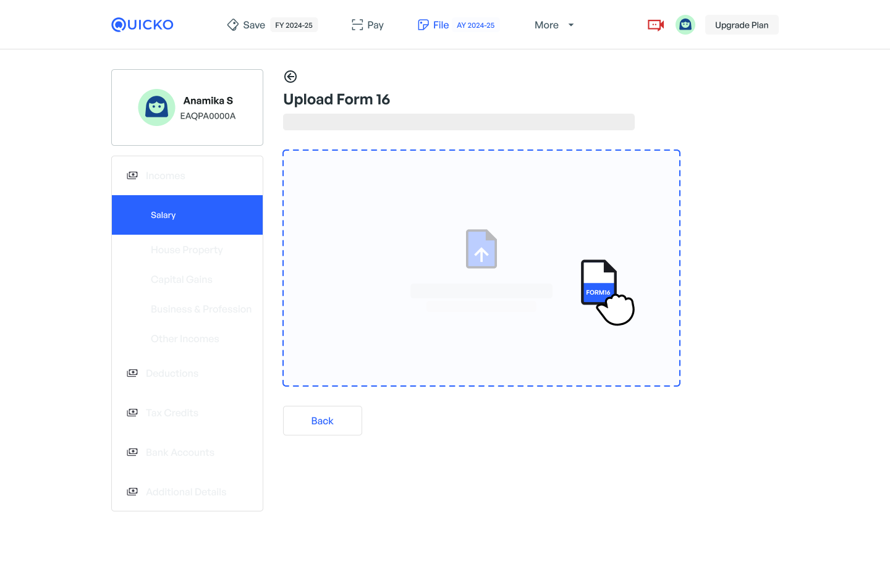Viewport: 890px width, 588px height.
Task: Click the upload file arrow icon
Action: (481, 249)
